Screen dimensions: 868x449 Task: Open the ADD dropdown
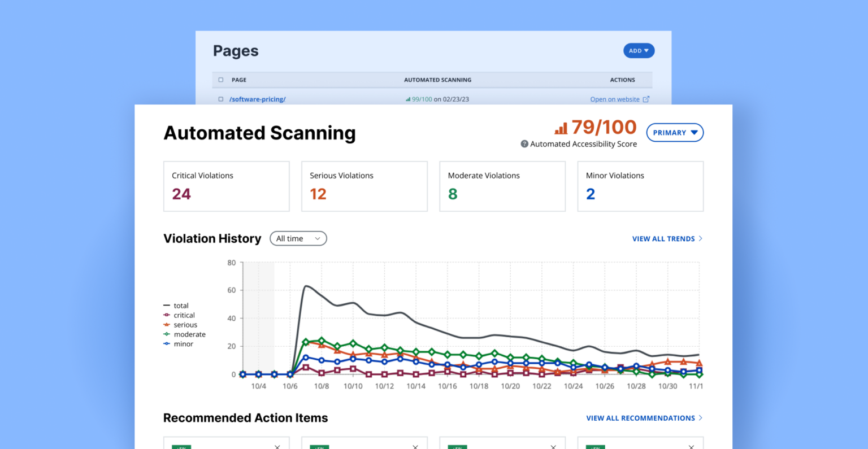coord(639,50)
